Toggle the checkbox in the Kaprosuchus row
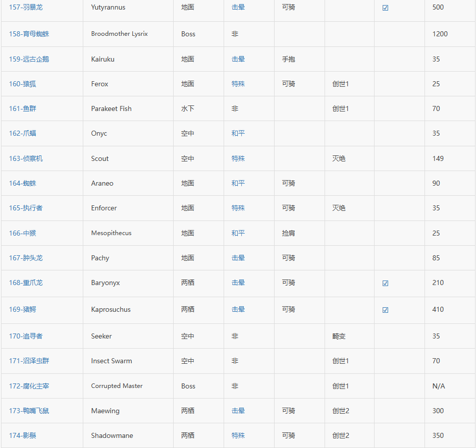The image size is (476, 448). [x=385, y=310]
